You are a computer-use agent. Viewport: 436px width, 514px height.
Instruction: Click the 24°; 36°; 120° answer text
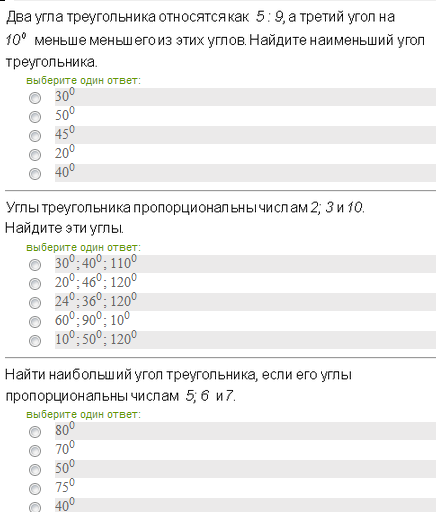pos(96,300)
